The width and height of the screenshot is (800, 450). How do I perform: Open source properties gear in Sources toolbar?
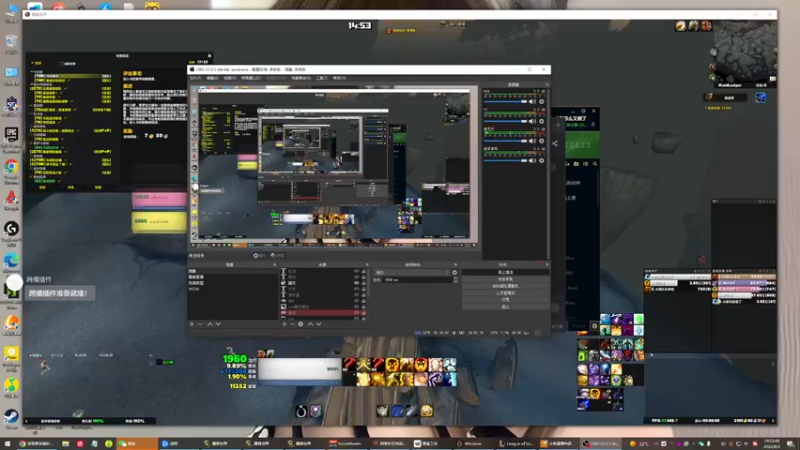point(301,324)
